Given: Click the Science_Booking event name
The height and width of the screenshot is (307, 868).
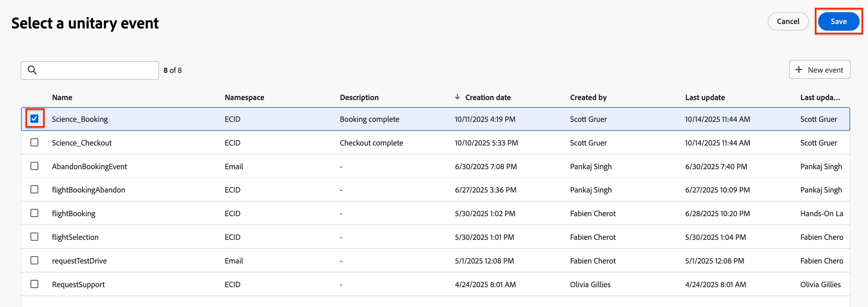Looking at the screenshot, I should 80,119.
